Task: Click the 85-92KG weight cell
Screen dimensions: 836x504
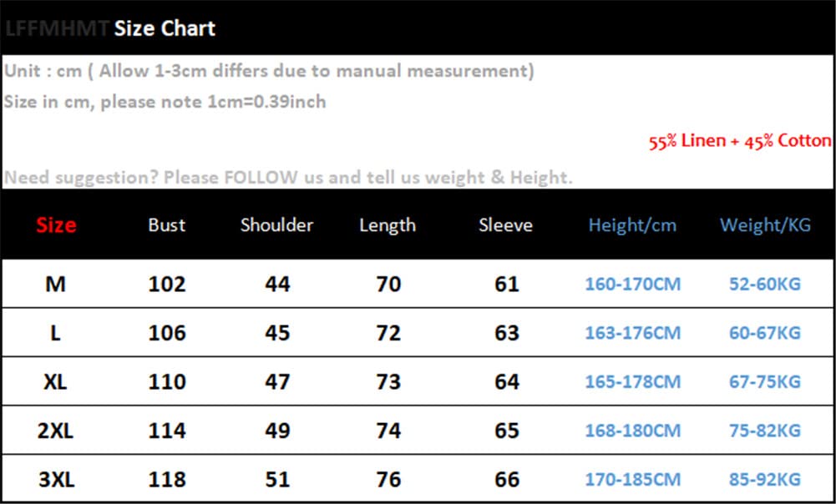Action: (x=765, y=480)
